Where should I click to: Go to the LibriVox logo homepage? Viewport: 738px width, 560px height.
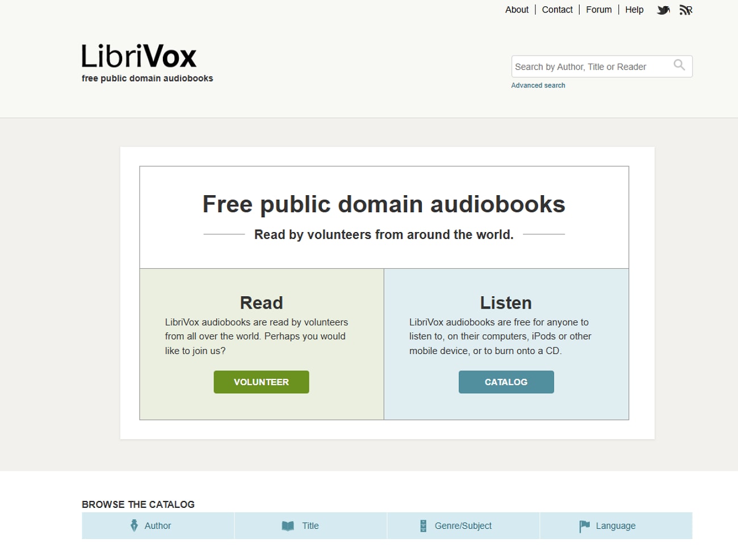click(x=139, y=56)
